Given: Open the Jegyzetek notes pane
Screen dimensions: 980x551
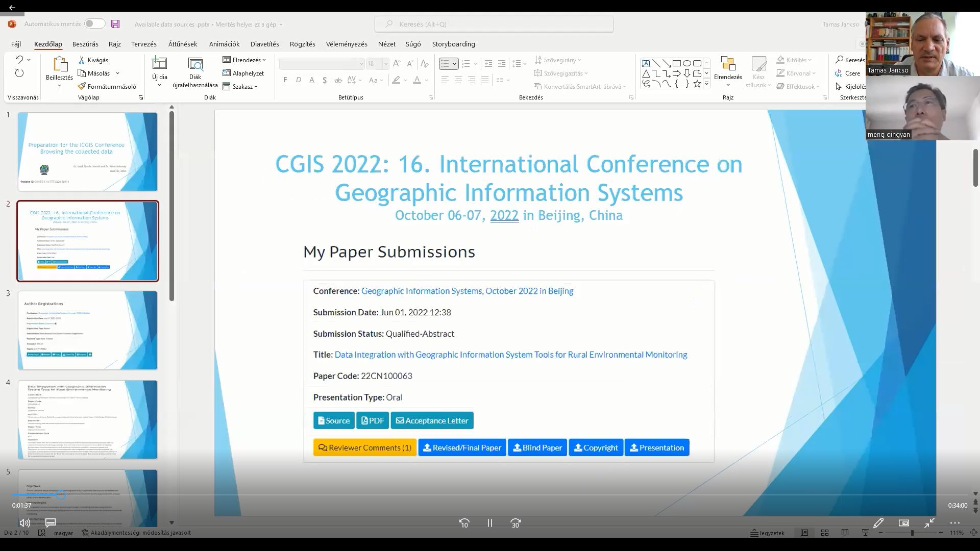Looking at the screenshot, I should [767, 533].
